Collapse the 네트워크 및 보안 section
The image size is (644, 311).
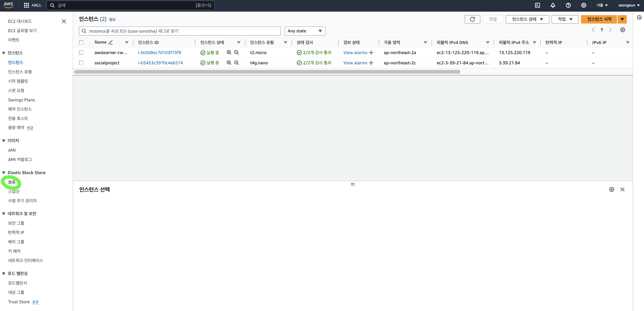pyautogui.click(x=4, y=214)
